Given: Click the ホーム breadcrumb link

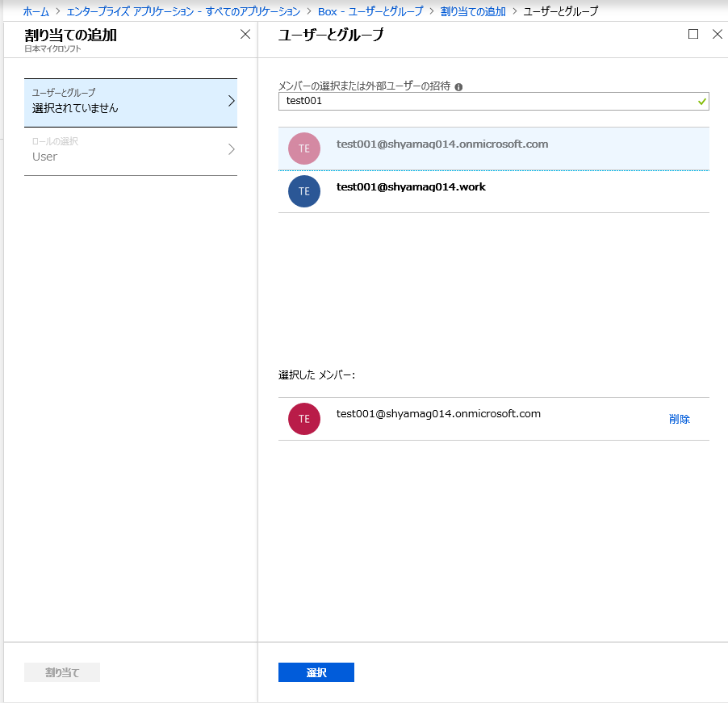Looking at the screenshot, I should 36,11.
